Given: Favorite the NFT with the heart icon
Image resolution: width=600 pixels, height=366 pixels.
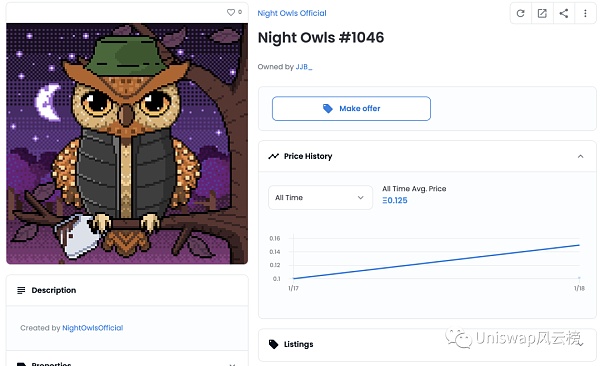Looking at the screenshot, I should 231,12.
